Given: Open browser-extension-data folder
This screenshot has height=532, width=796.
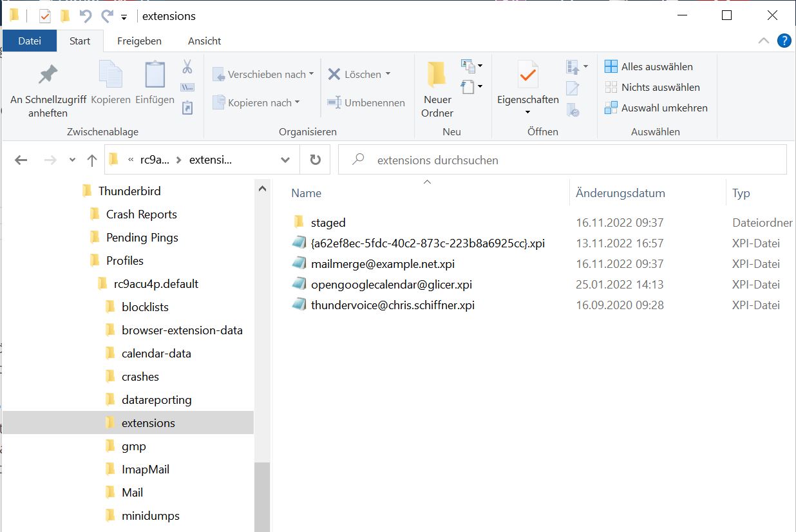Looking at the screenshot, I should 182,330.
